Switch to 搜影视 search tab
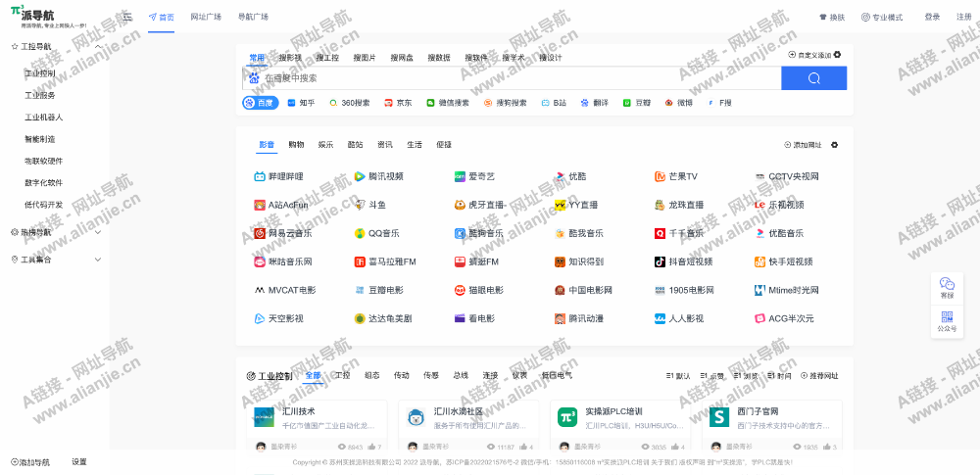Viewport: 980px width, 475px height. [x=290, y=58]
